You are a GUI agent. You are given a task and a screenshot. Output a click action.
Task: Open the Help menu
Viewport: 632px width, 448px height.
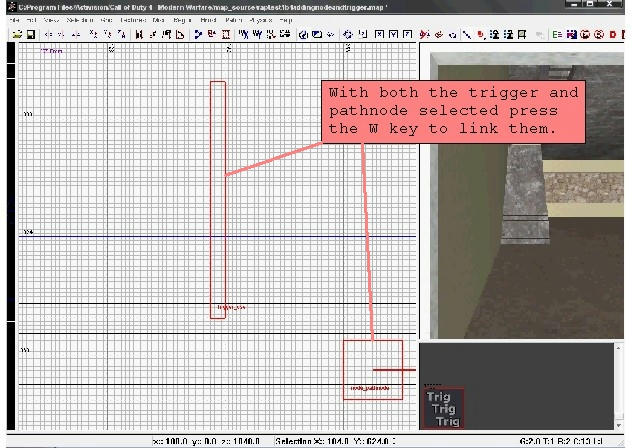pyautogui.click(x=286, y=20)
